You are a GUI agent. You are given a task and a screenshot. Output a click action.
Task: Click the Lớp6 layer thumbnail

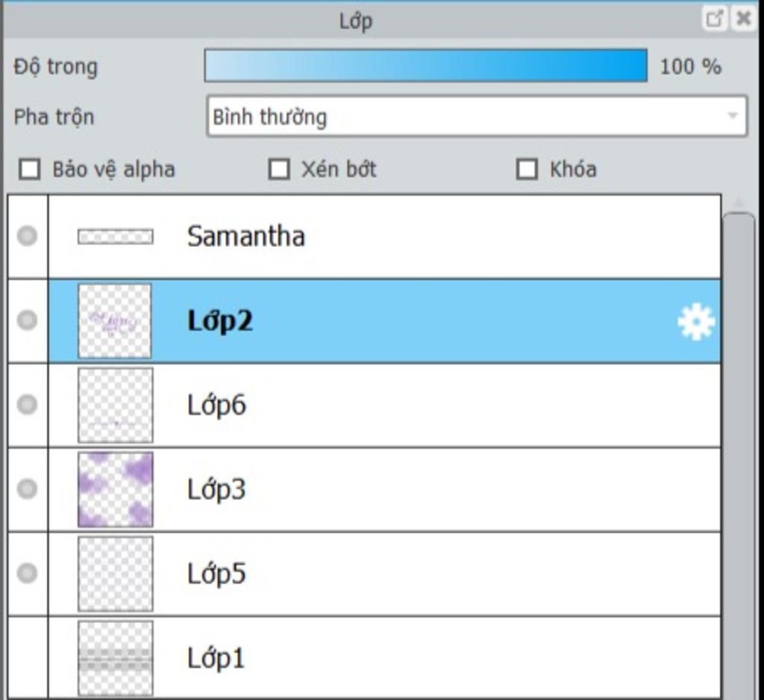(115, 405)
